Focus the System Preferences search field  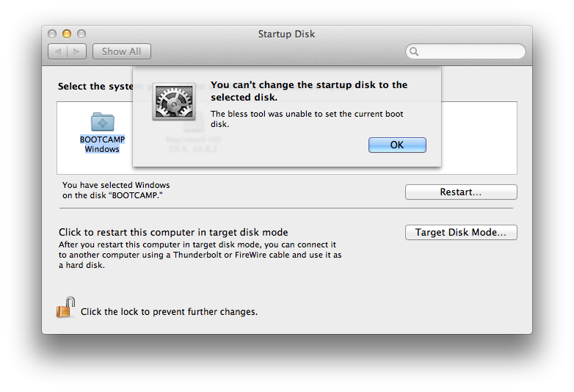tap(470, 51)
